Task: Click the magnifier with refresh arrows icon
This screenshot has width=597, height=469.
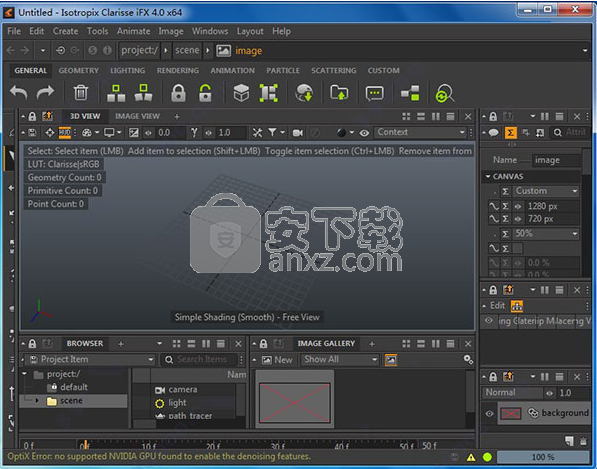Action: click(444, 93)
